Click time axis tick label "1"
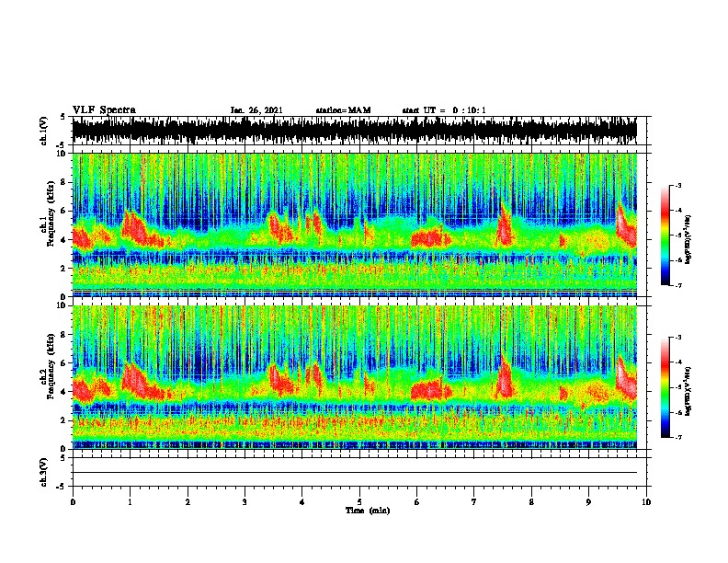Screen dimensions: 728x563 (130, 501)
